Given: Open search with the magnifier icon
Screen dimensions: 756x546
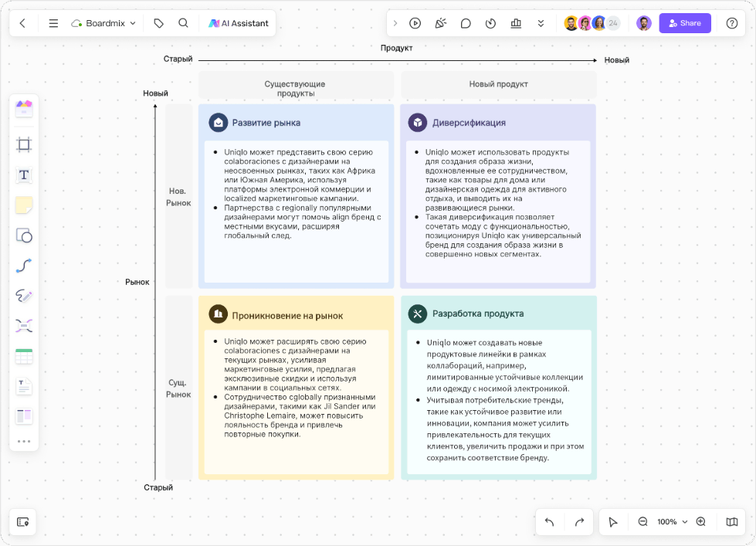Looking at the screenshot, I should pos(183,23).
